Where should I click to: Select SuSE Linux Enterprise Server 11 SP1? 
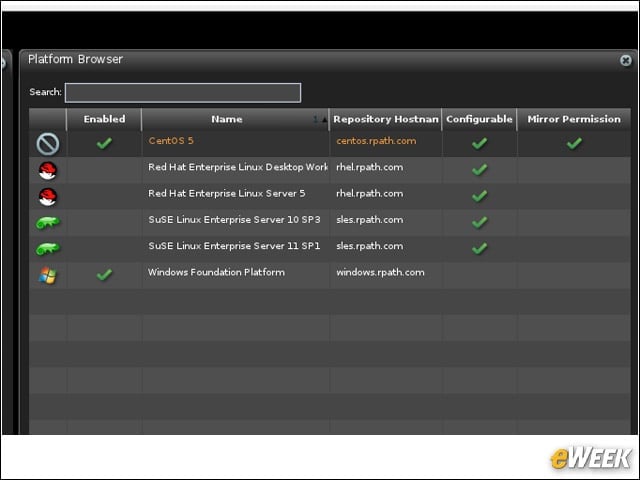click(234, 246)
